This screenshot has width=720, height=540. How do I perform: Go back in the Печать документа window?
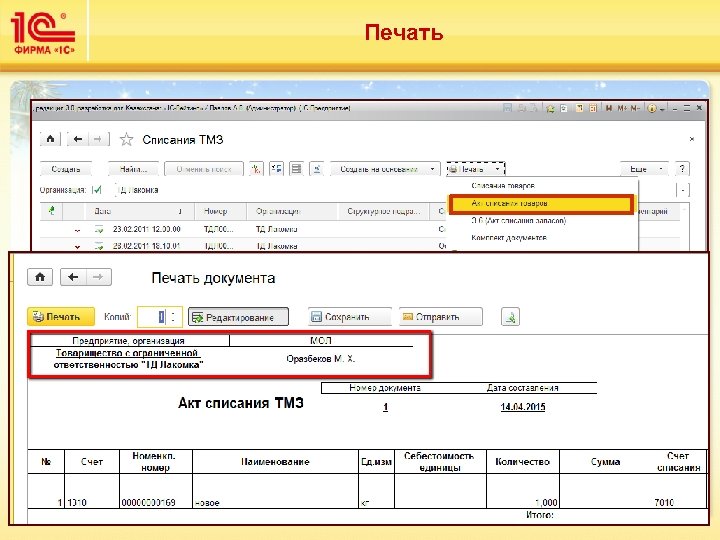[73, 277]
